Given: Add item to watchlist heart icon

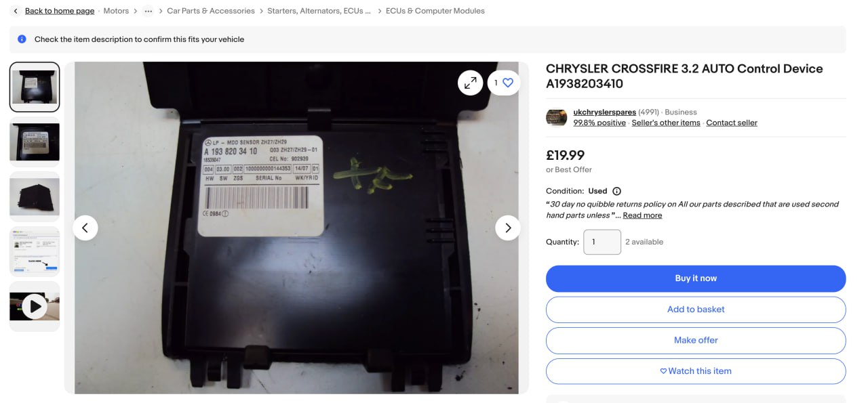Looking at the screenshot, I should pyautogui.click(x=508, y=83).
